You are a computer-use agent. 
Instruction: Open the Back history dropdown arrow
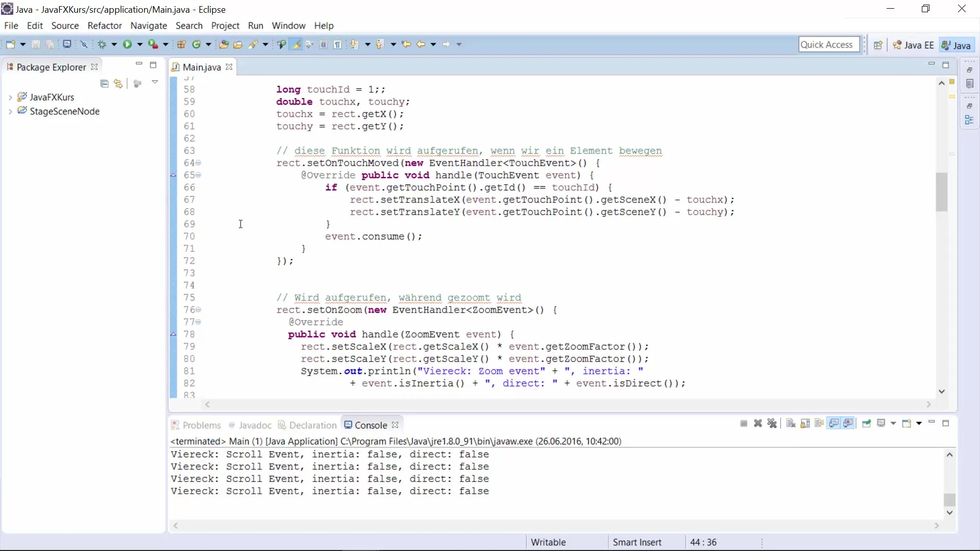[433, 44]
